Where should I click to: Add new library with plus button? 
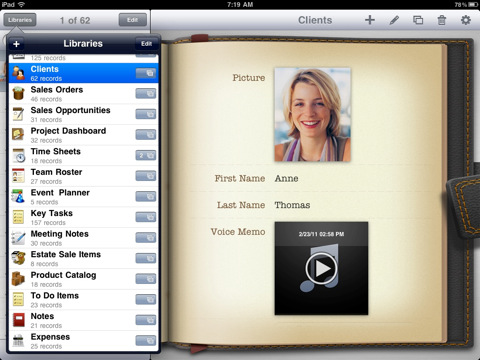coord(16,44)
